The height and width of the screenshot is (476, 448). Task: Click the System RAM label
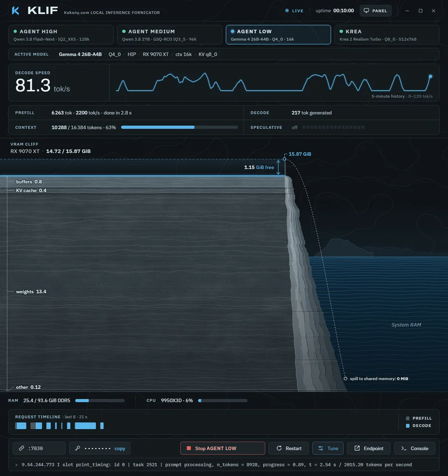pos(406,325)
